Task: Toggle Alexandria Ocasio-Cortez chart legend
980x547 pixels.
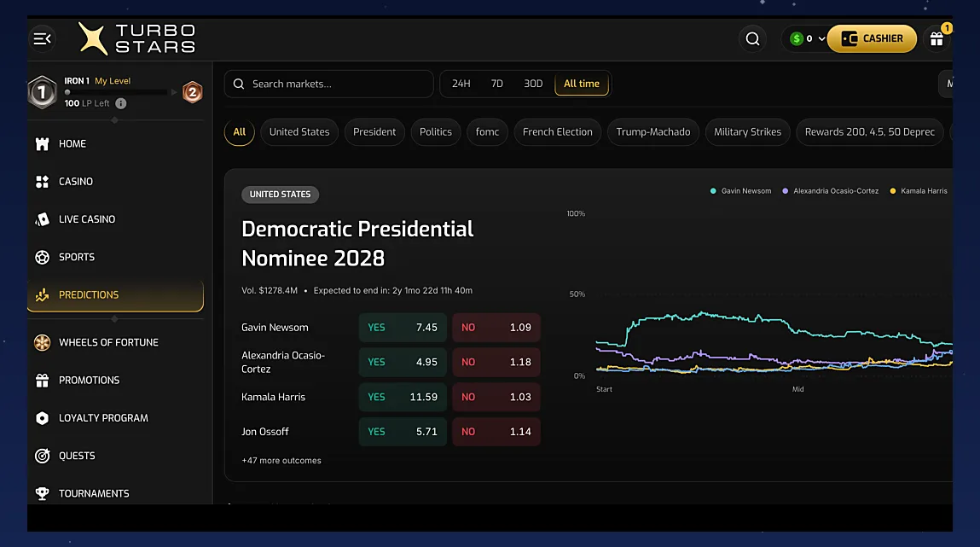Action: [830, 191]
